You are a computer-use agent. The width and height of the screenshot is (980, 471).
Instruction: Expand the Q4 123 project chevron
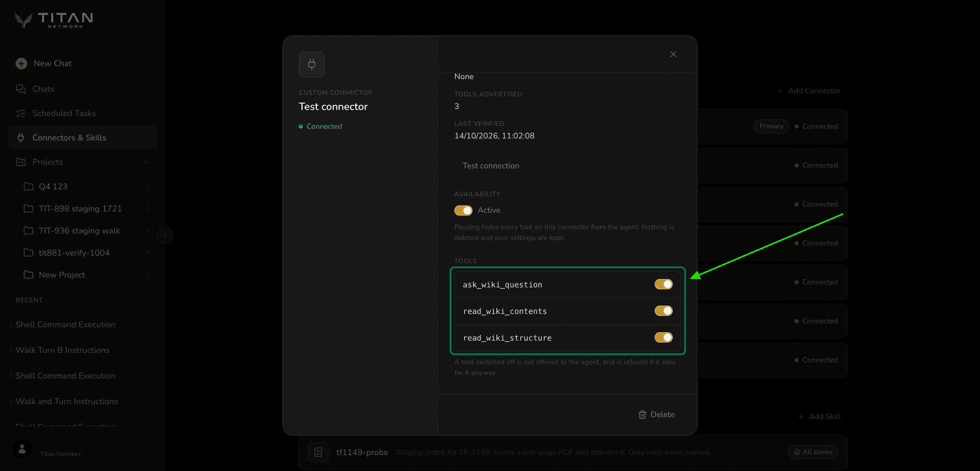(148, 187)
